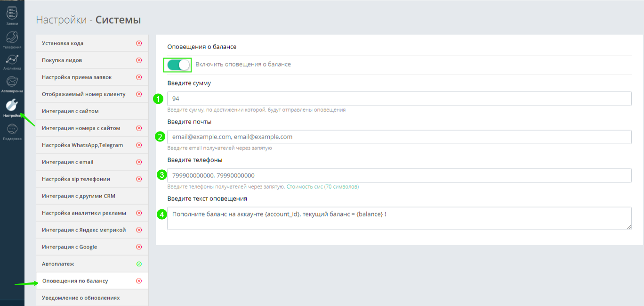The image size is (644, 306).
Task: Click textarea resize handle corner
Action: pos(629,227)
